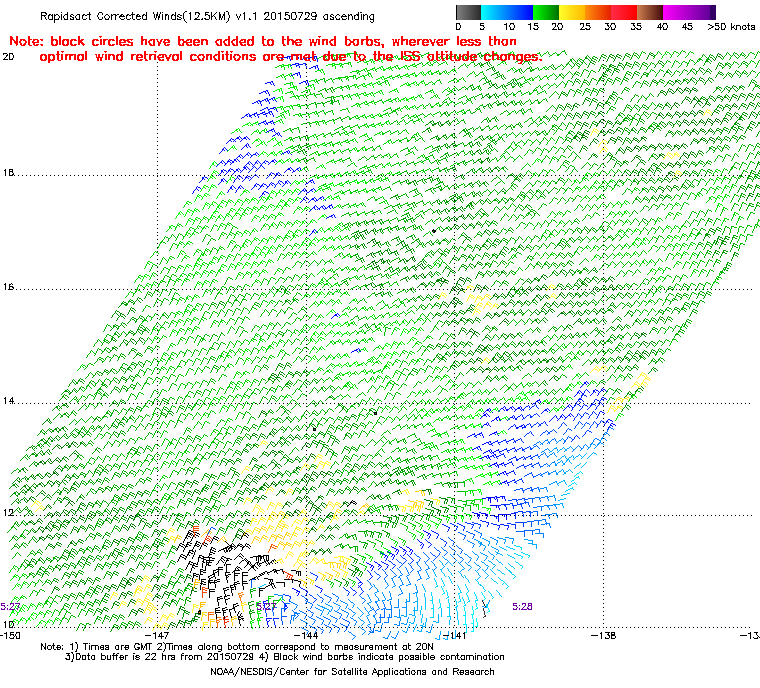Screen dimensions: 760x688
Task: Click the 'NOAA/NESDIS/Center for Satellite Applications' credit
Action: (x=352, y=672)
